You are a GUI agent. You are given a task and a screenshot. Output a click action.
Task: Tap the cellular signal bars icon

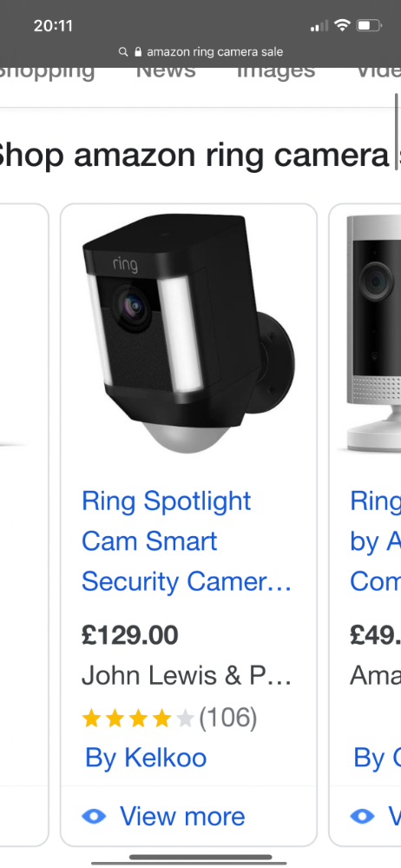pos(319,25)
